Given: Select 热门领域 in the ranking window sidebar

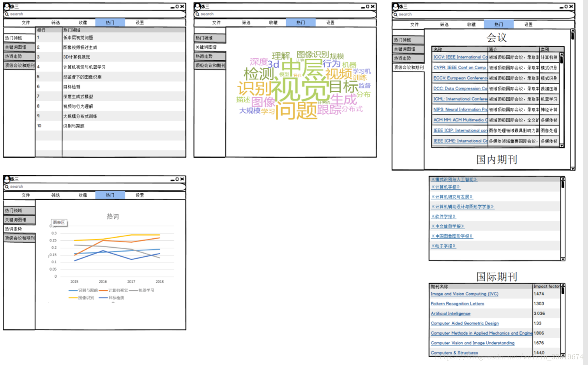Looking at the screenshot, I should [19, 38].
